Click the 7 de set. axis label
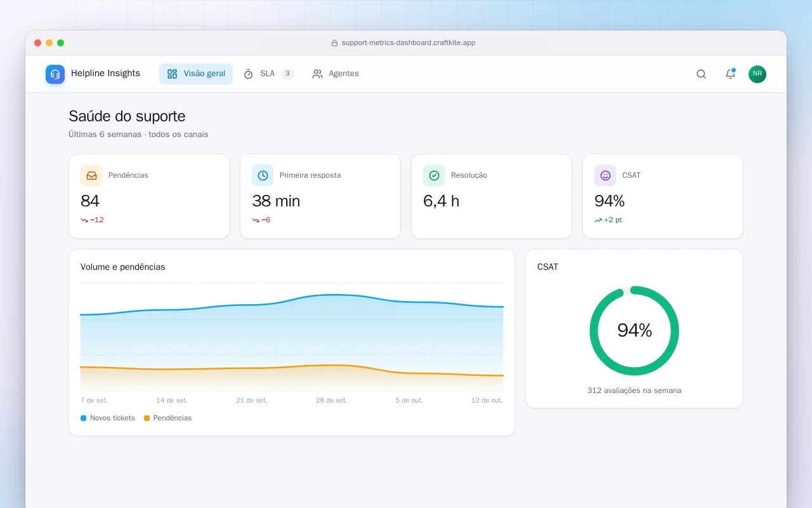Screen dimensions: 812x508 [94, 401]
